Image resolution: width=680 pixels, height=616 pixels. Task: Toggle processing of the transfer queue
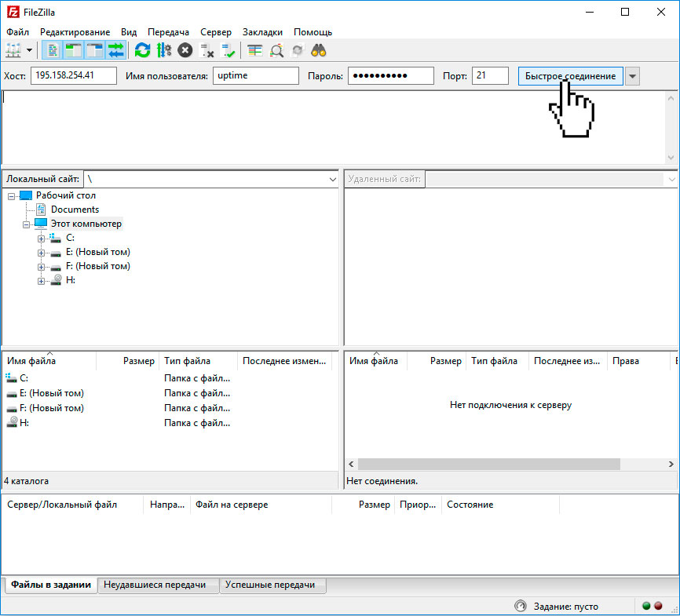click(x=164, y=51)
